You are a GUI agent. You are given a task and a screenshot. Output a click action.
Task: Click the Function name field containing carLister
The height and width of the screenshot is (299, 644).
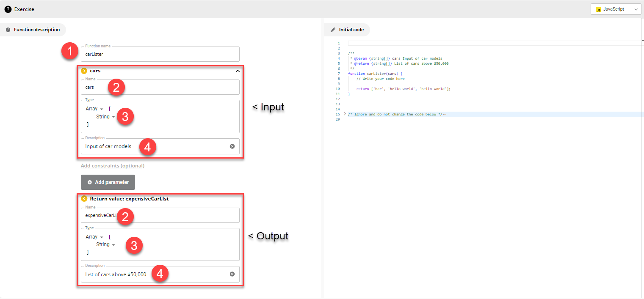pyautogui.click(x=160, y=54)
